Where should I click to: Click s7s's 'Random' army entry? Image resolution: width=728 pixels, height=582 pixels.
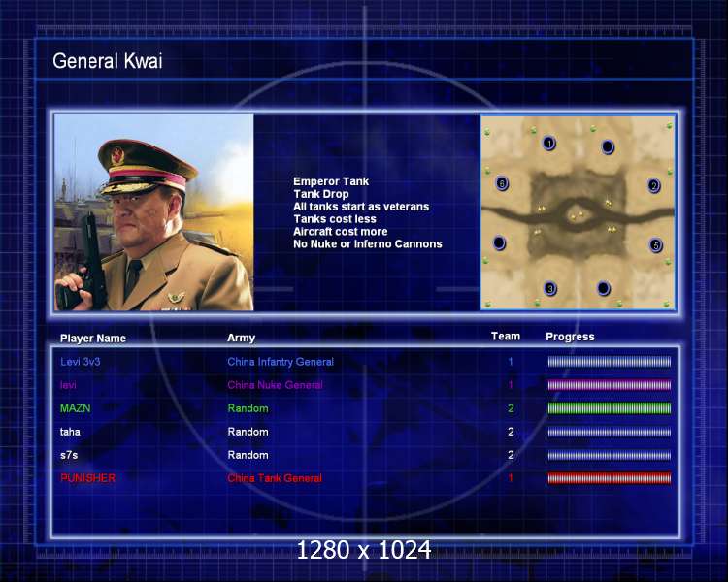pos(248,455)
